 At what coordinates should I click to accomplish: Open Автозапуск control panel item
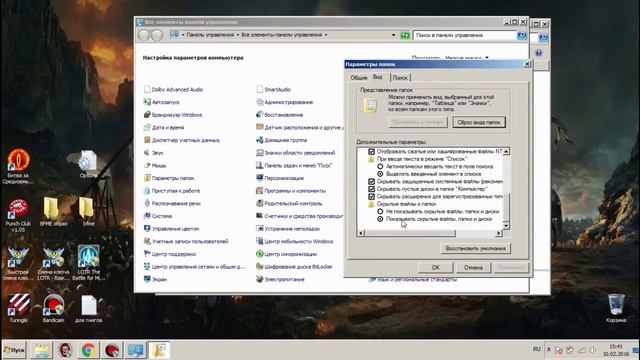click(x=162, y=102)
